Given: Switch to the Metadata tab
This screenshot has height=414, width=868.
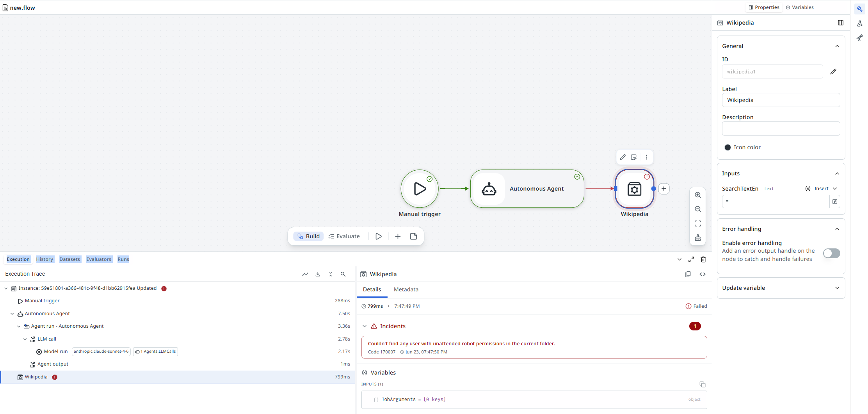Looking at the screenshot, I should click(406, 289).
